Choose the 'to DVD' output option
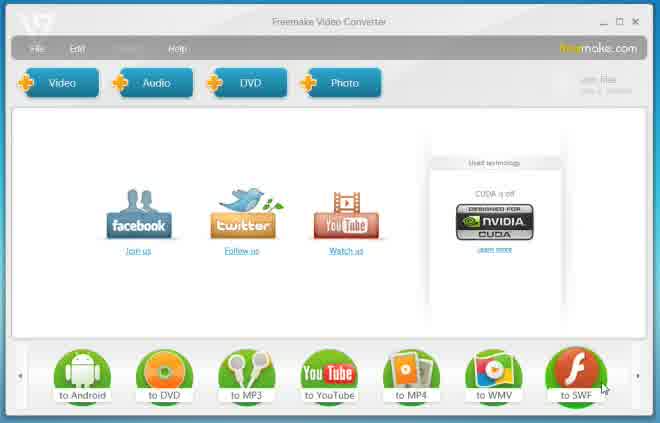This screenshot has height=423, width=660. click(x=165, y=377)
